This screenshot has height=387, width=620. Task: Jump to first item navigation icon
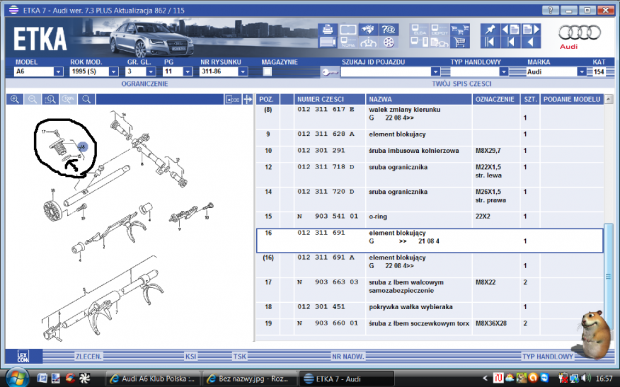490,42
